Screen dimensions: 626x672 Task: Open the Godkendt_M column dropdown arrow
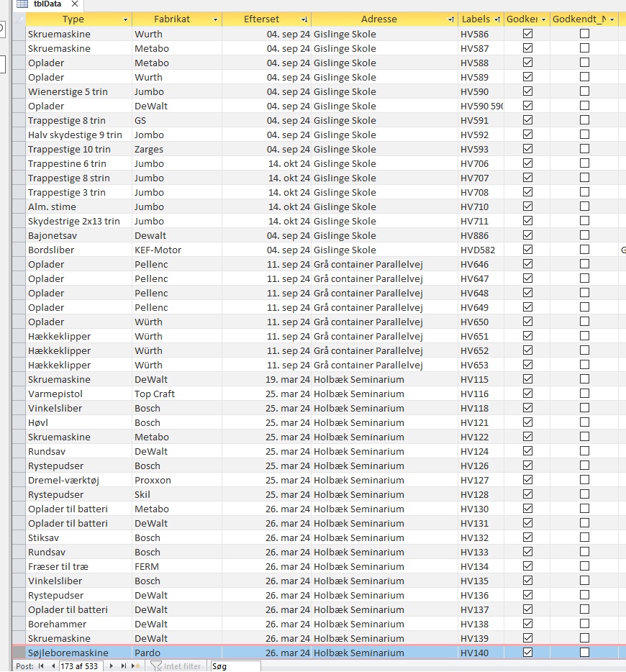click(612, 19)
